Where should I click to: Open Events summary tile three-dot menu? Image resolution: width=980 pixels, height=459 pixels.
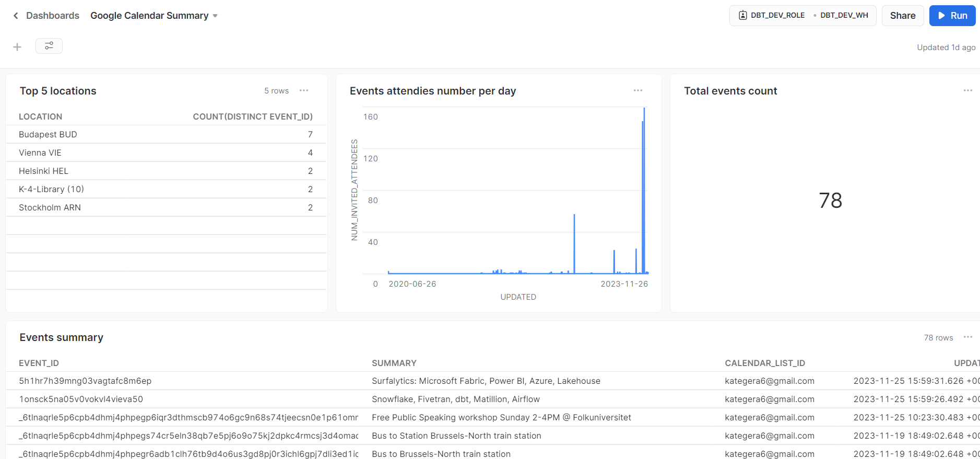pyautogui.click(x=968, y=337)
